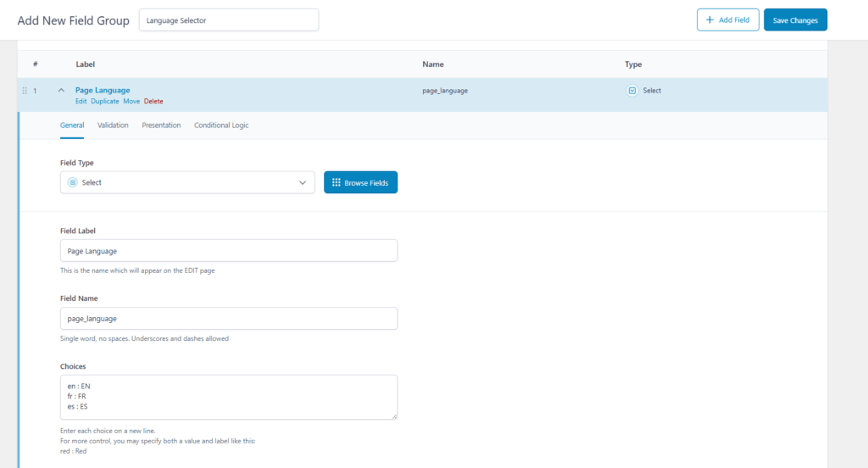
Task: Click the grid icon on Browse Fields button
Action: coord(337,182)
